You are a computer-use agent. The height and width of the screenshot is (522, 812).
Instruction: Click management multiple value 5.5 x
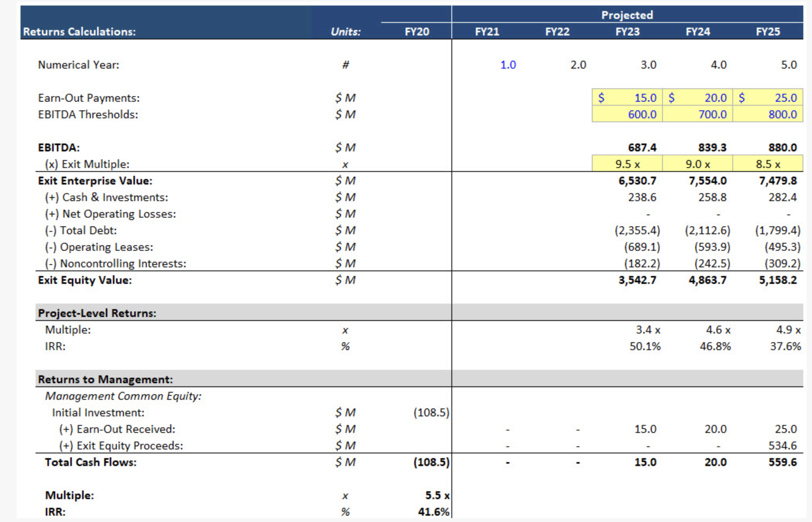coord(437,495)
